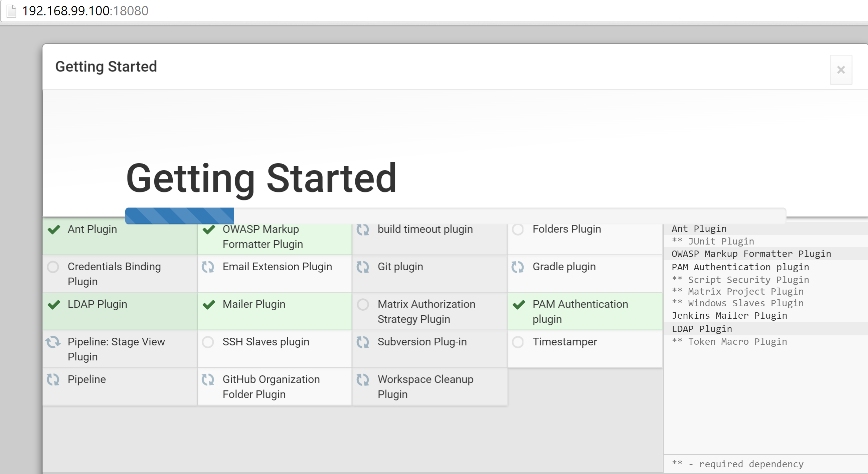Viewport: 868px width, 474px height.
Task: Click the browser address bar URL
Action: [x=85, y=11]
